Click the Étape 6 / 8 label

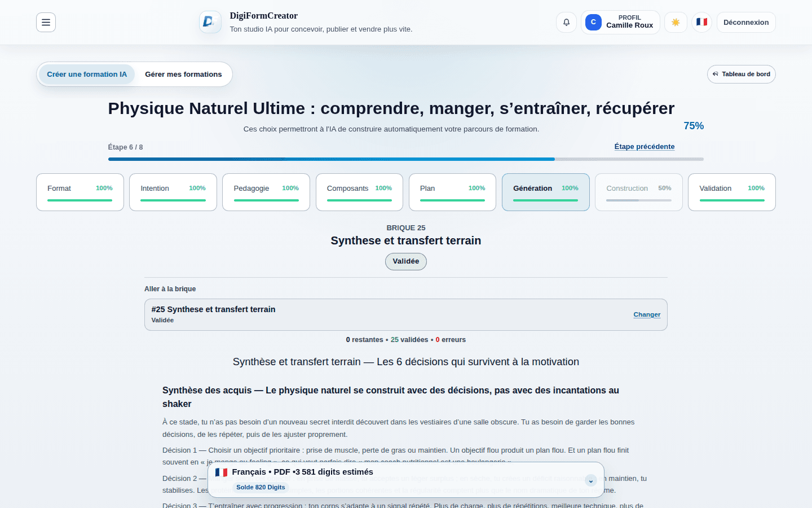[x=125, y=147]
